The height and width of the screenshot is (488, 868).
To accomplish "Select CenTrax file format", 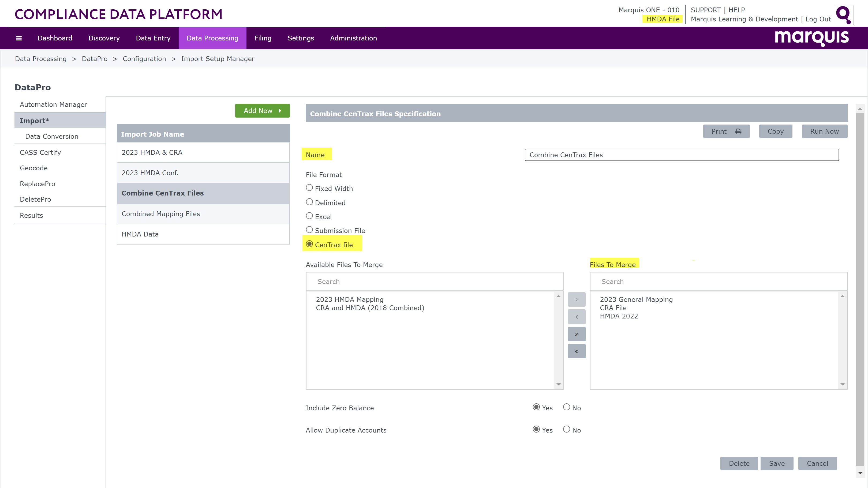I will 309,244.
